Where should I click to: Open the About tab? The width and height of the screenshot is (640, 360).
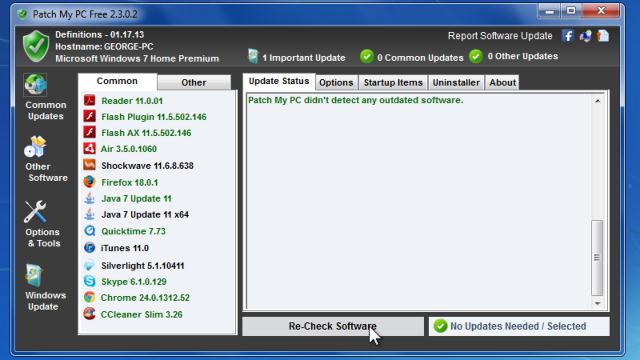pyautogui.click(x=502, y=82)
